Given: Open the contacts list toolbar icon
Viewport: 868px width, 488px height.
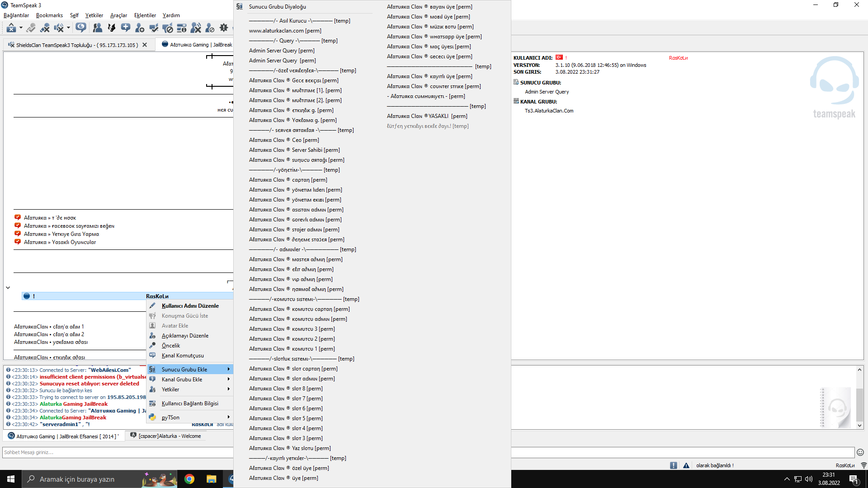Looking at the screenshot, I should 97,28.
